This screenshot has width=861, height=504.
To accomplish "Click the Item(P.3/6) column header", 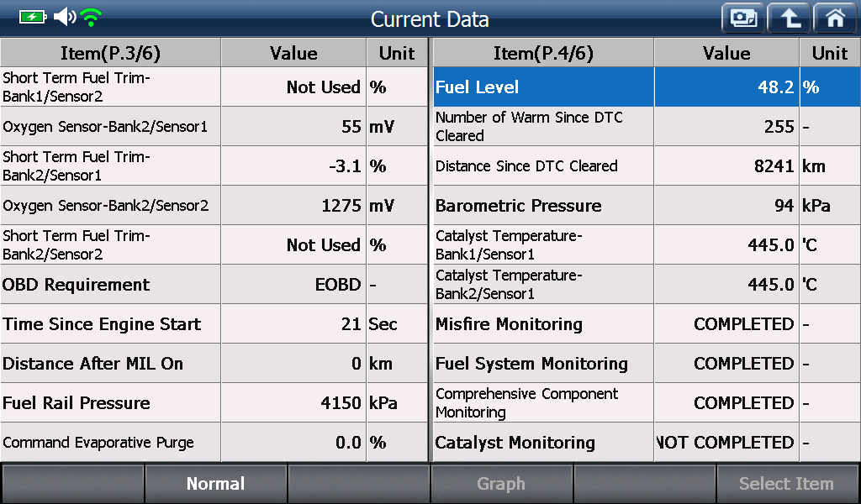I will pyautogui.click(x=110, y=53).
